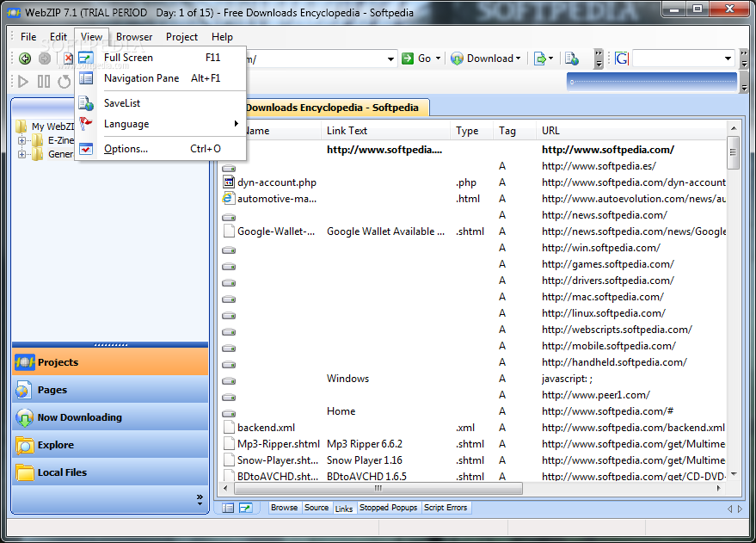Switch to the Script Errors tab

point(446,508)
